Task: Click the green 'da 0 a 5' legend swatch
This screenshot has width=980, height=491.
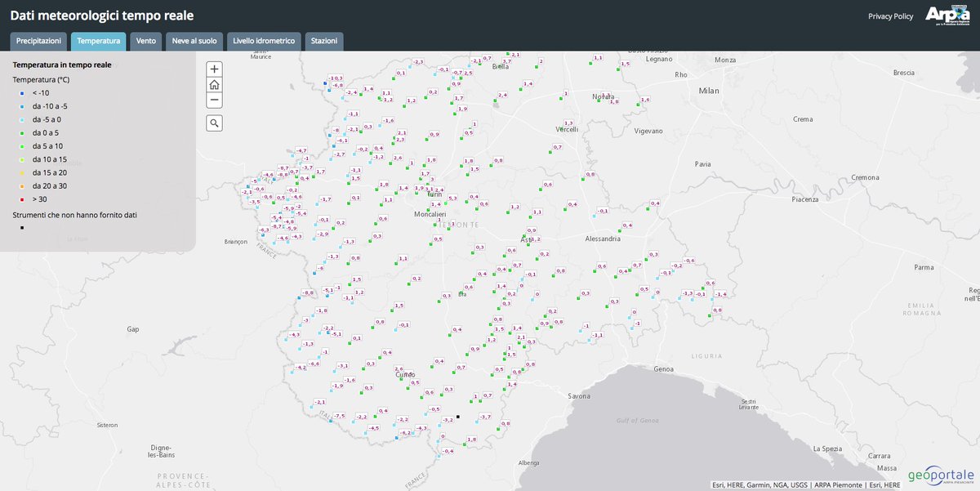Action: click(x=23, y=133)
